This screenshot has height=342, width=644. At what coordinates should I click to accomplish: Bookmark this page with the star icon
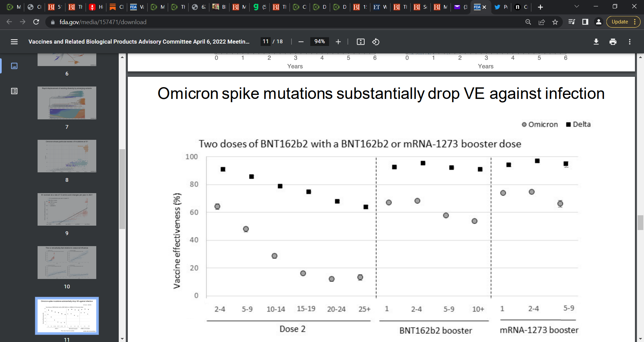click(x=555, y=22)
